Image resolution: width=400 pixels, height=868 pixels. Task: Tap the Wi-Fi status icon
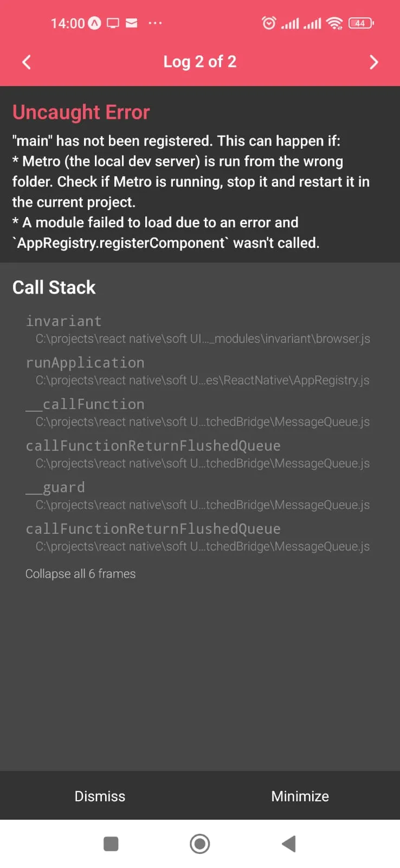(x=335, y=23)
